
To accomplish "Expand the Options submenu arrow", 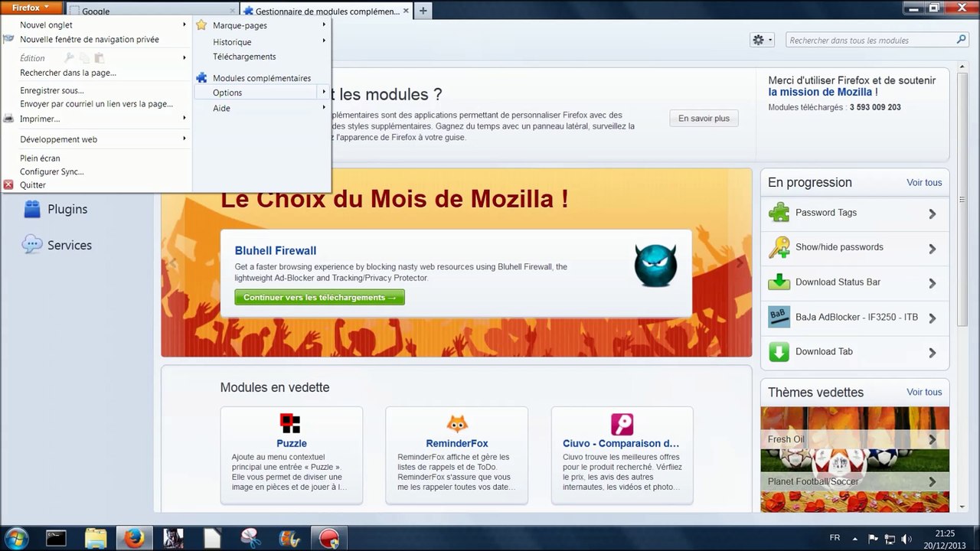I will point(324,93).
